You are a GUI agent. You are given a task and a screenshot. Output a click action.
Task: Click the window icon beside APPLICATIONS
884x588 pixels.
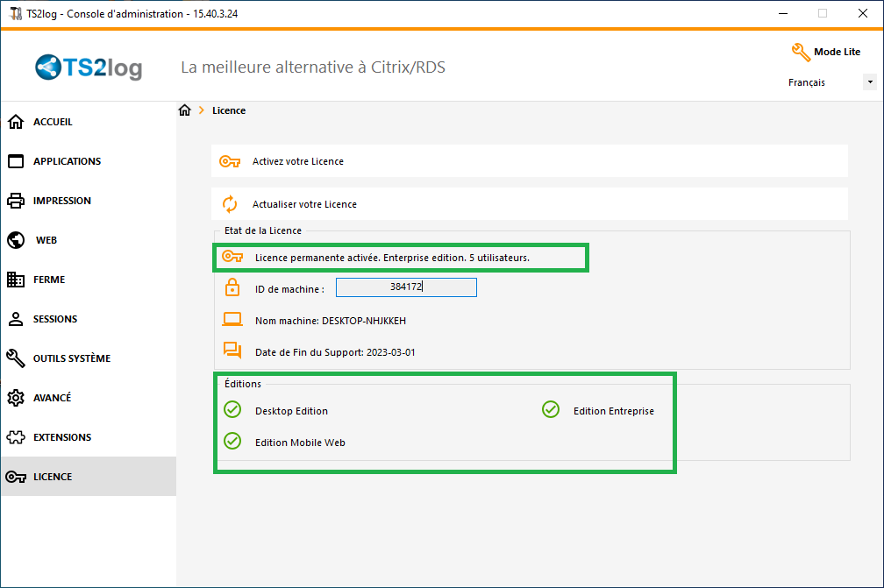click(16, 161)
